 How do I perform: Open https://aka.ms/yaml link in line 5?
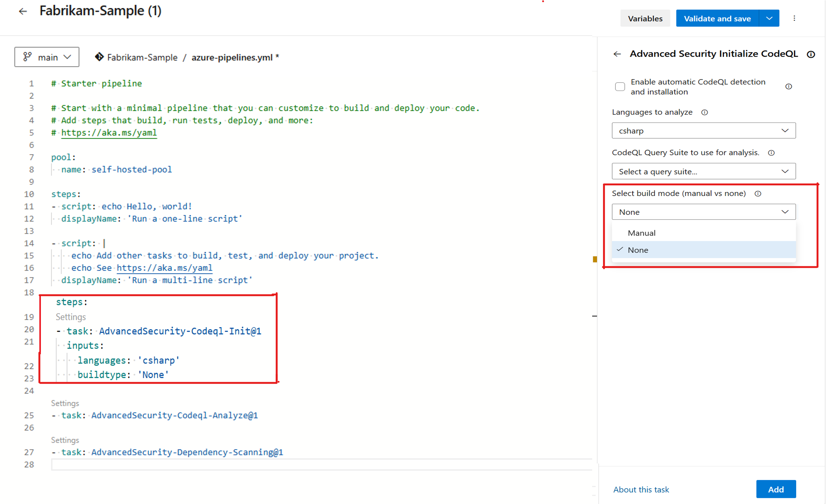[109, 133]
